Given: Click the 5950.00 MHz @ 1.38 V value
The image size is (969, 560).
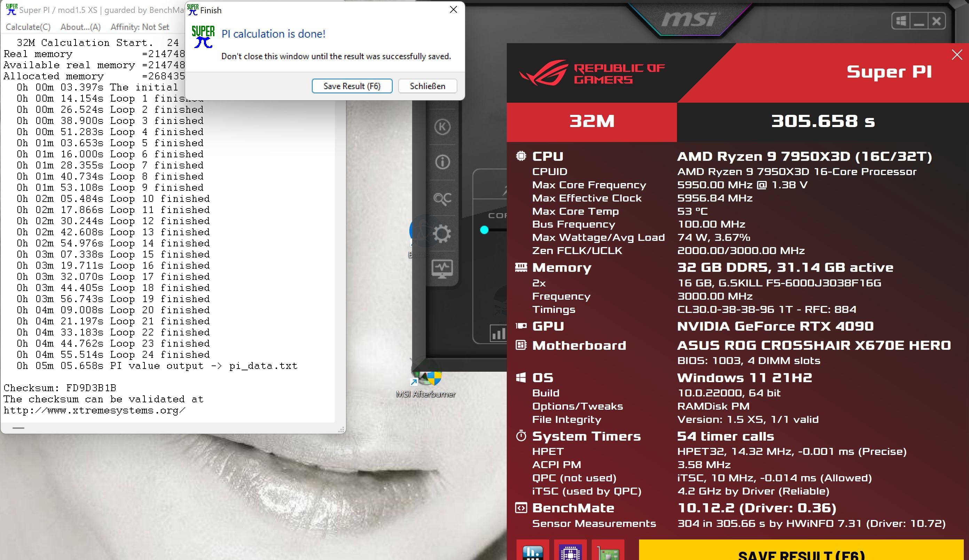Looking at the screenshot, I should point(742,185).
